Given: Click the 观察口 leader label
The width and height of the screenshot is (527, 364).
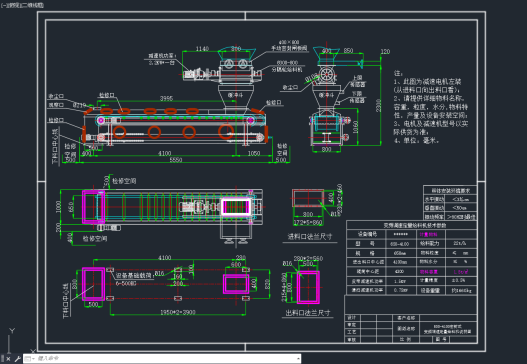Looking at the screenshot, I should [56, 105].
